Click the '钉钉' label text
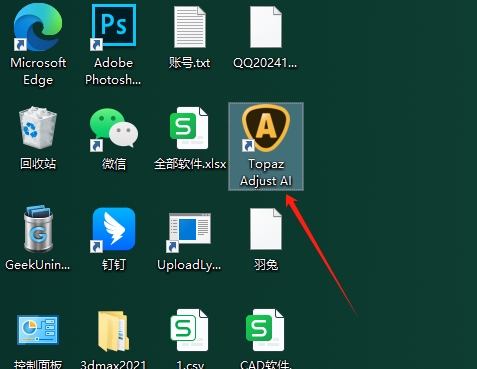The image size is (477, 369). click(x=114, y=265)
